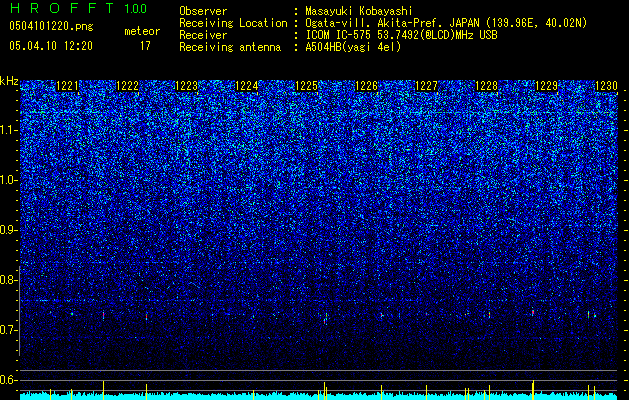Click the 1226 time marker
This screenshot has width=629, height=400.
(x=367, y=86)
